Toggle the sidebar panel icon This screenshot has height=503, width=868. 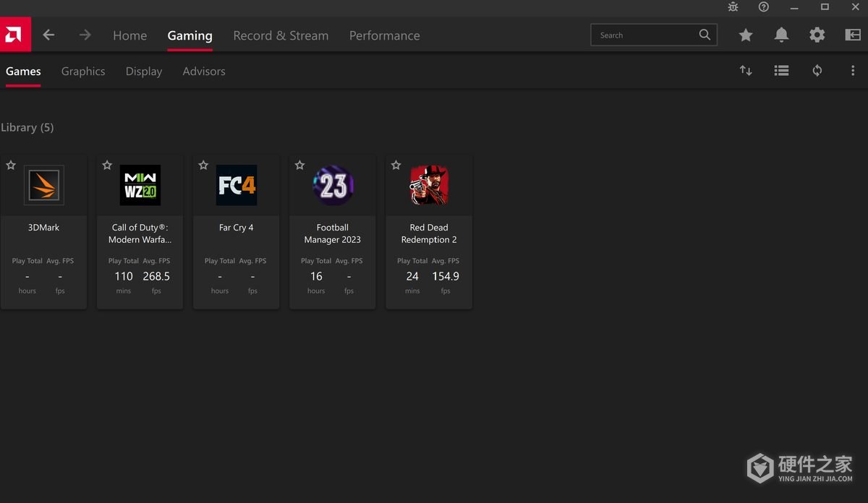coord(853,35)
